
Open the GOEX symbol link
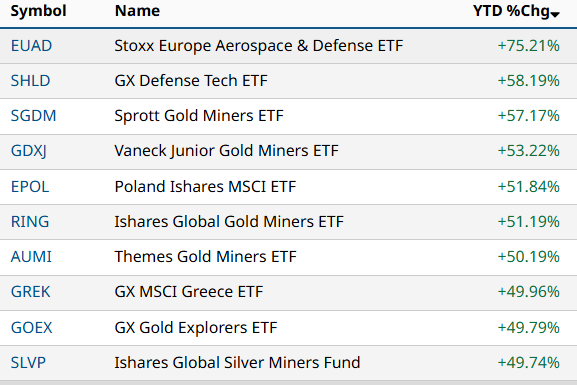coord(31,328)
